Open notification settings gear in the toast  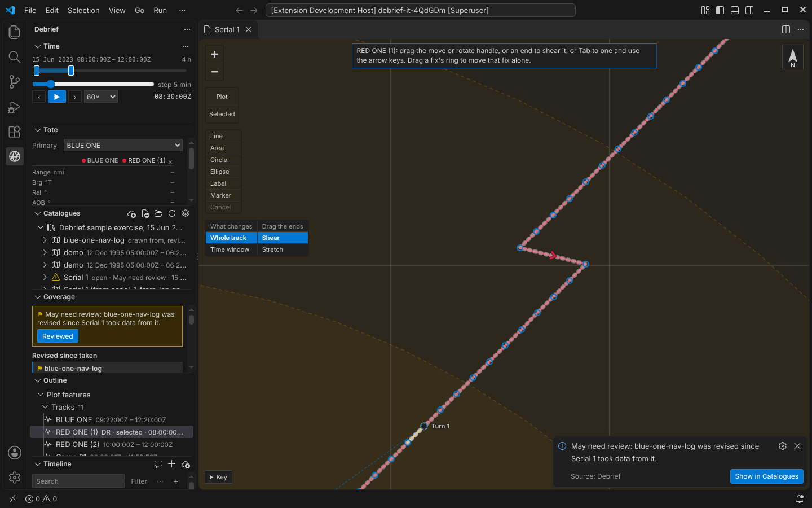(783, 446)
